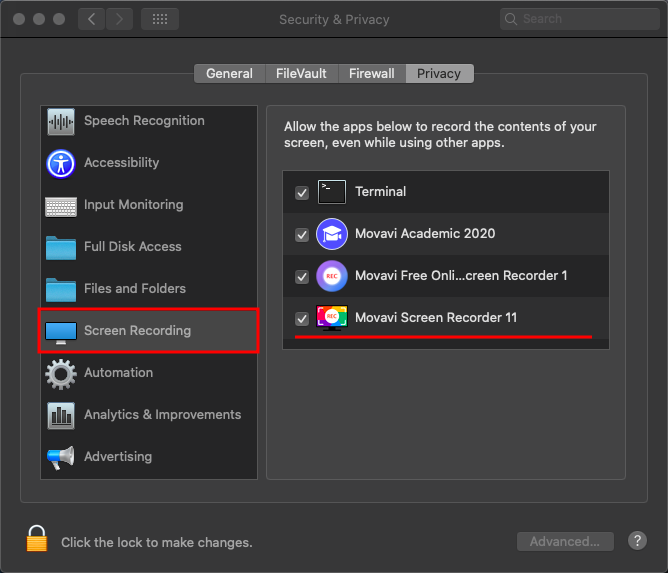This screenshot has height=573, width=668.
Task: Switch to the General tab
Action: [230, 74]
